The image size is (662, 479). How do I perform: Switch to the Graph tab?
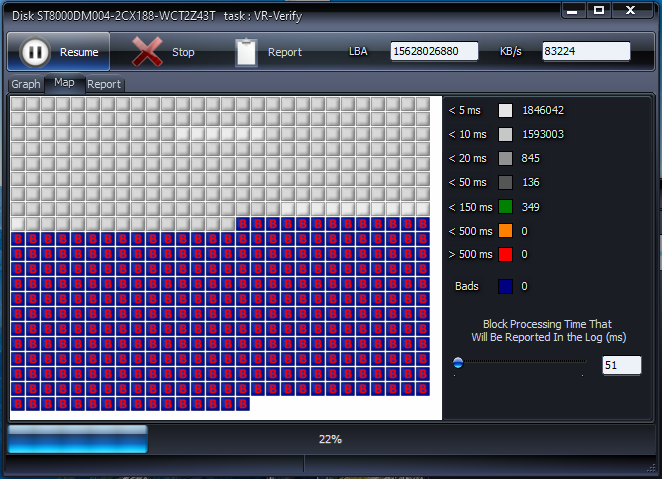(x=26, y=84)
